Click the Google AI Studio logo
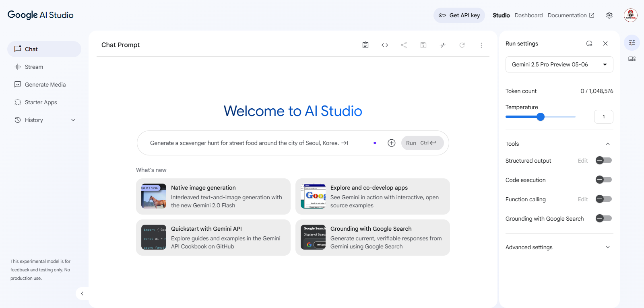 [x=40, y=15]
